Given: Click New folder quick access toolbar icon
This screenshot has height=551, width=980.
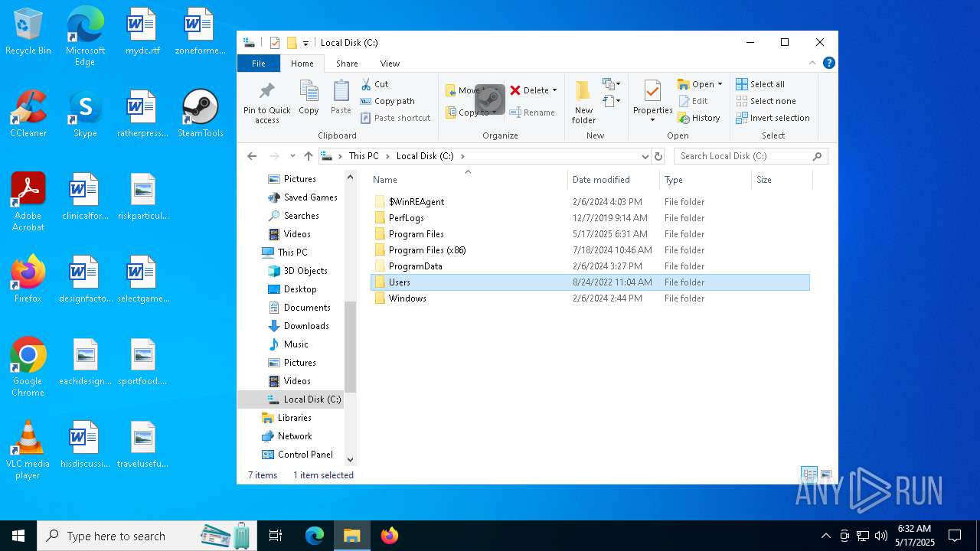Looking at the screenshot, I should pos(292,43).
